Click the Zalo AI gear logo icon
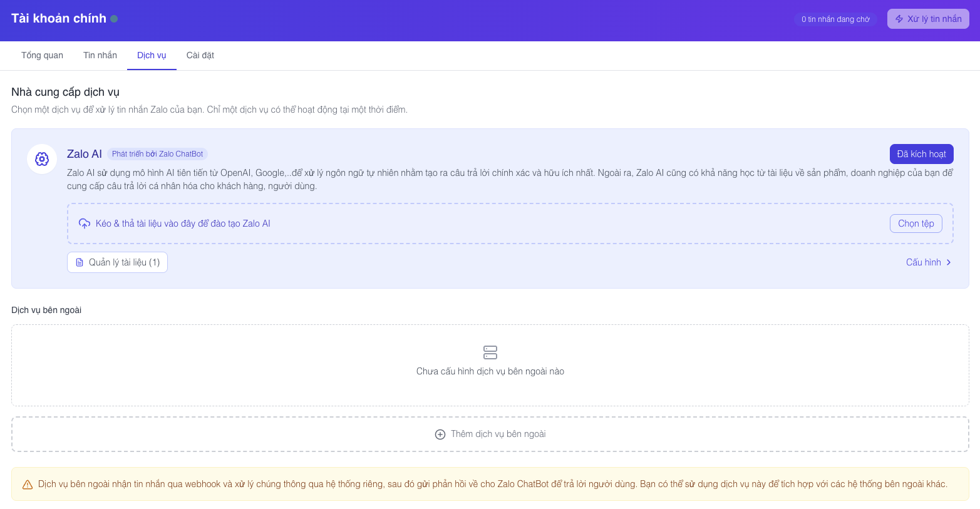This screenshot has width=980, height=509. (x=42, y=159)
